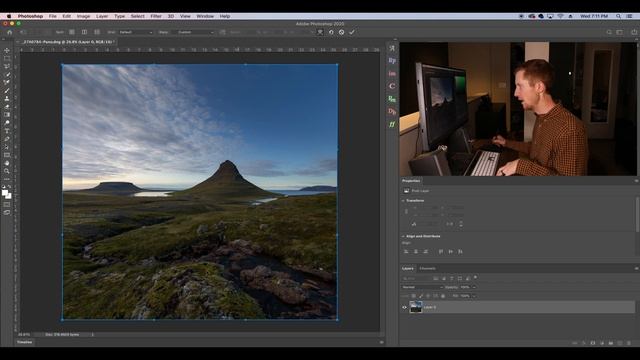Screen dimensions: 640x360
Task: Switch between free transform and warp modes
Action: pyautogui.click(x=320, y=32)
